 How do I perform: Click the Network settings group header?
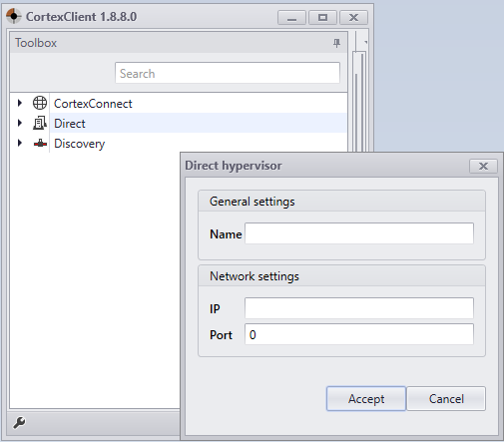pyautogui.click(x=341, y=276)
